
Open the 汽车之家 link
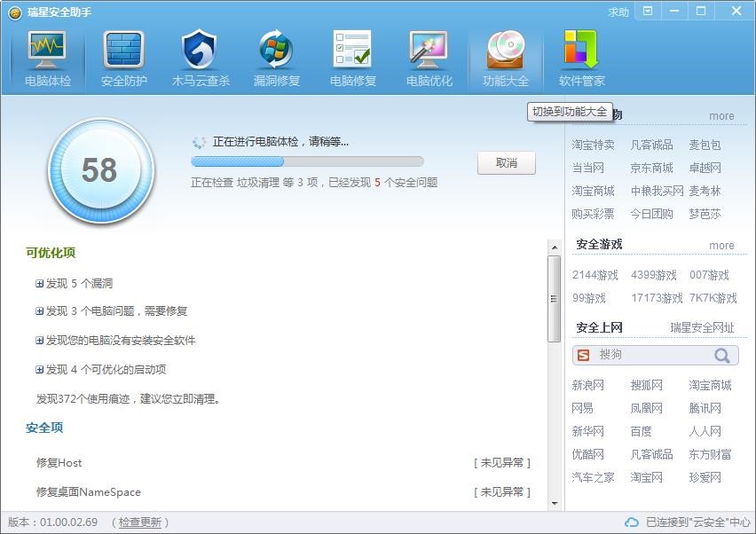[593, 477]
